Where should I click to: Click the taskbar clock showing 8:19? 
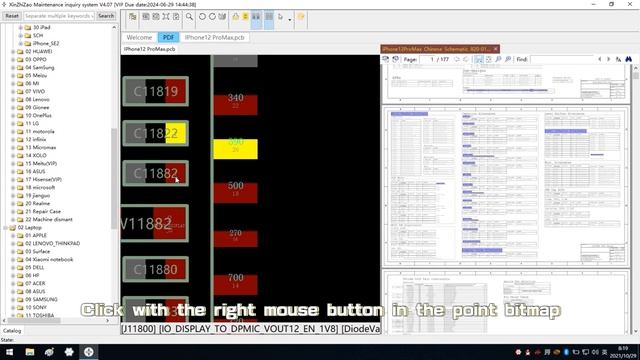(623, 352)
